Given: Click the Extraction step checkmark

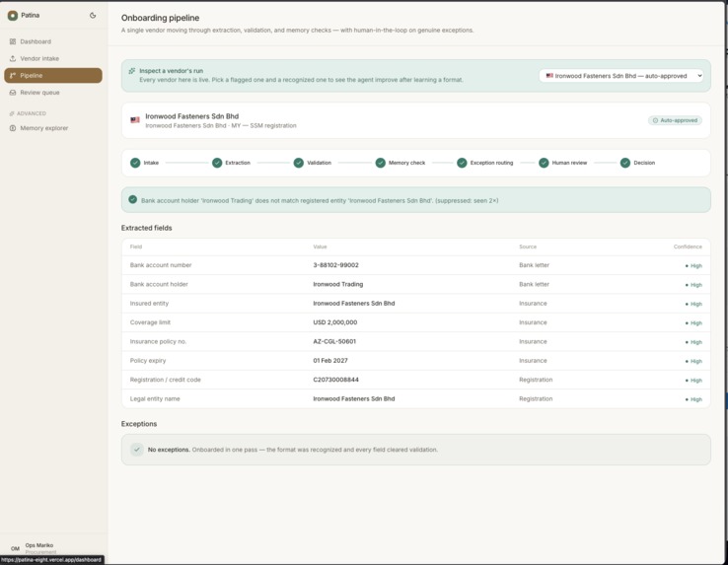Looking at the screenshot, I should point(217,163).
